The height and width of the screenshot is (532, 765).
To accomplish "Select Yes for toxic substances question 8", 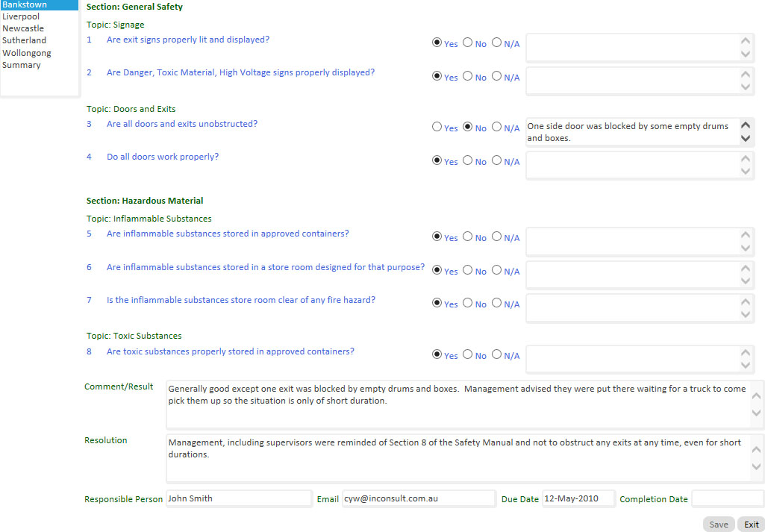I will pos(437,354).
